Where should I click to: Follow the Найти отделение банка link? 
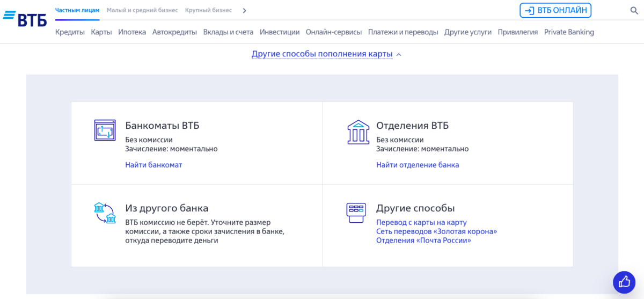[418, 165]
